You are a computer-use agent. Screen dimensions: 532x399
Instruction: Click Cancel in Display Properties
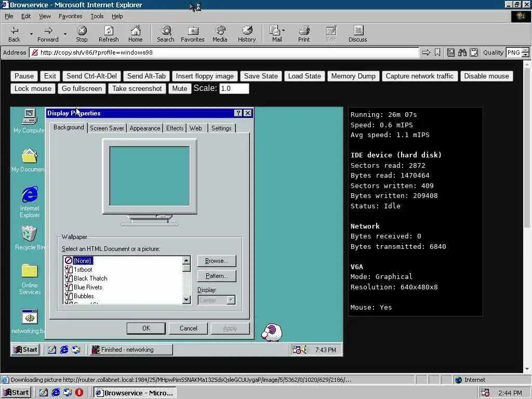point(188,328)
